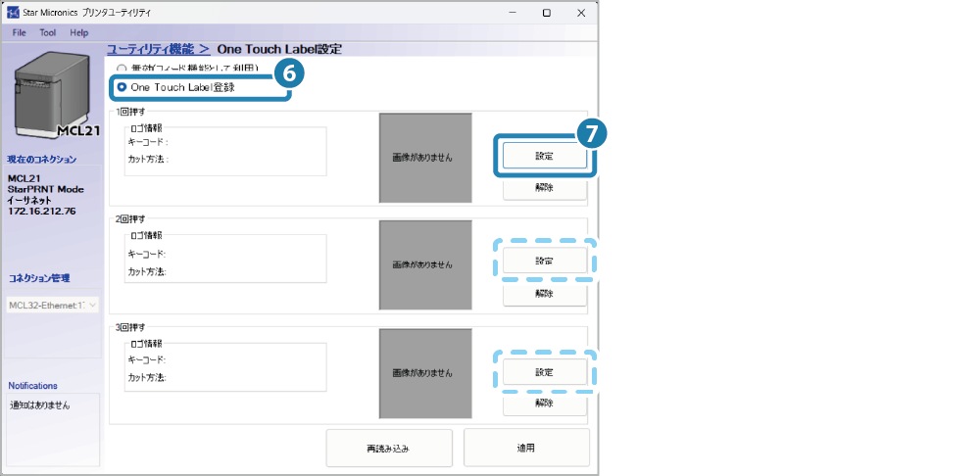980x476 pixels.
Task: Click the 172.16.212.76 IP address text
Action: tap(42, 212)
